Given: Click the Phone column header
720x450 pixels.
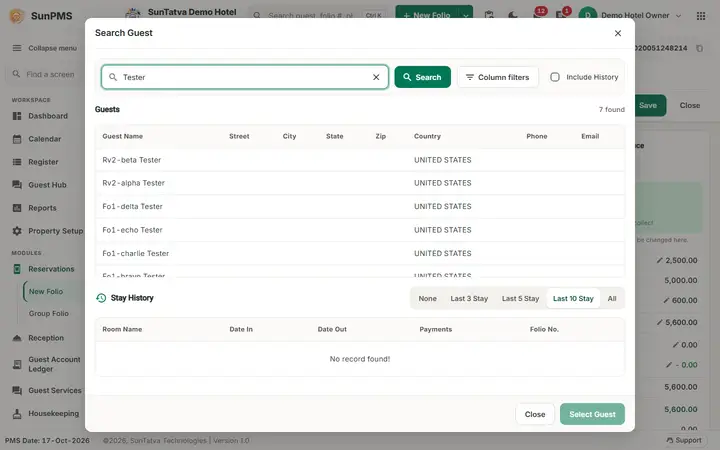Looking at the screenshot, I should click(536, 136).
